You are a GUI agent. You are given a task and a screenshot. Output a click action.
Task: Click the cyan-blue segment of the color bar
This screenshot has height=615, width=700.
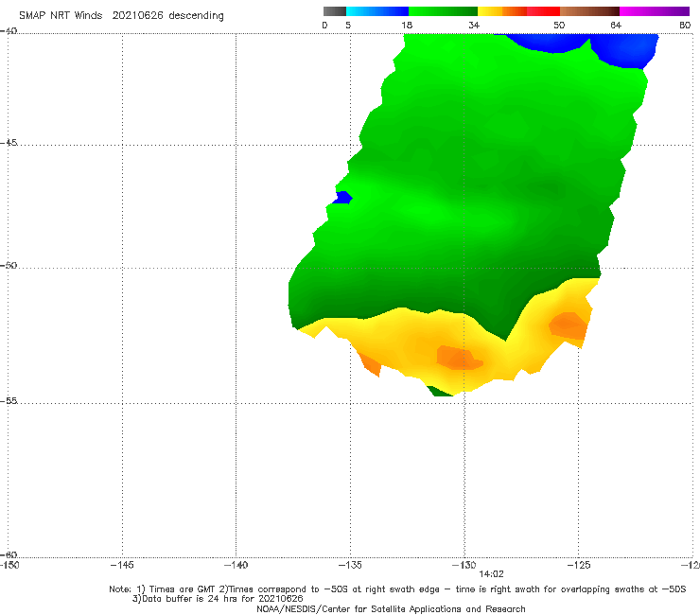point(377,11)
